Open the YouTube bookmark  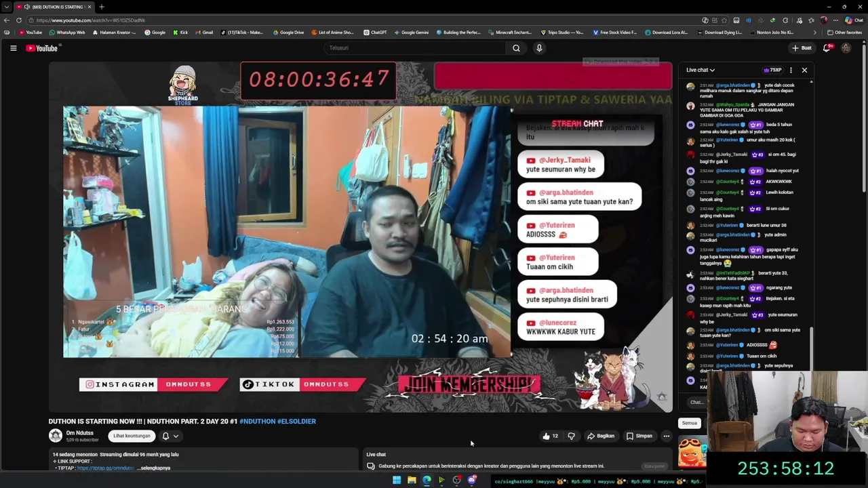pyautogui.click(x=31, y=33)
